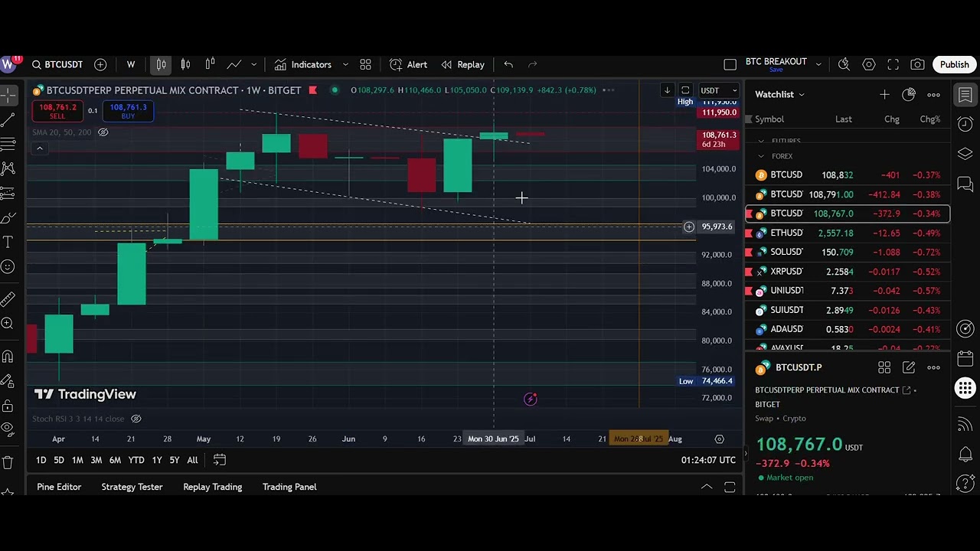
Task: Select the ruler measure tool
Action: click(8, 299)
